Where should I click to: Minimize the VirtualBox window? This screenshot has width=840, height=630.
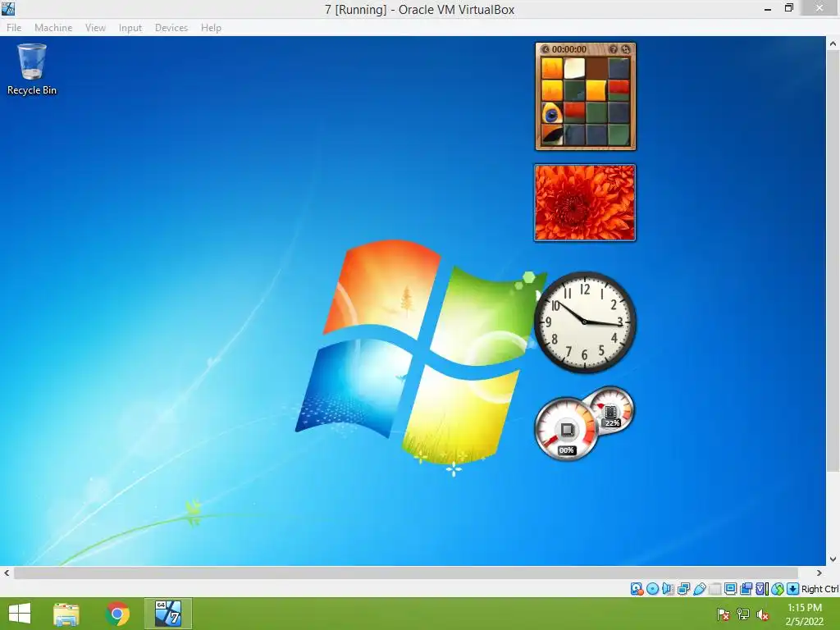(768, 8)
